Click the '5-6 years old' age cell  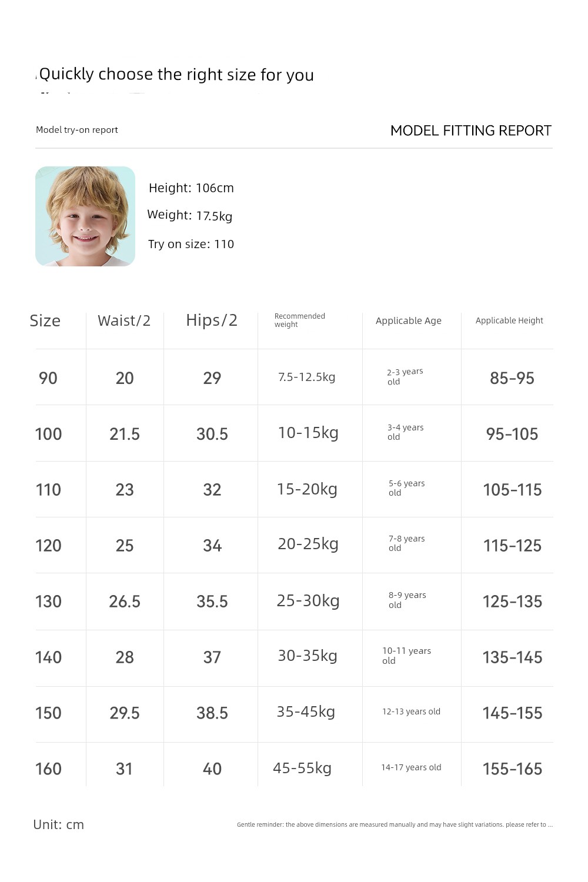point(406,488)
